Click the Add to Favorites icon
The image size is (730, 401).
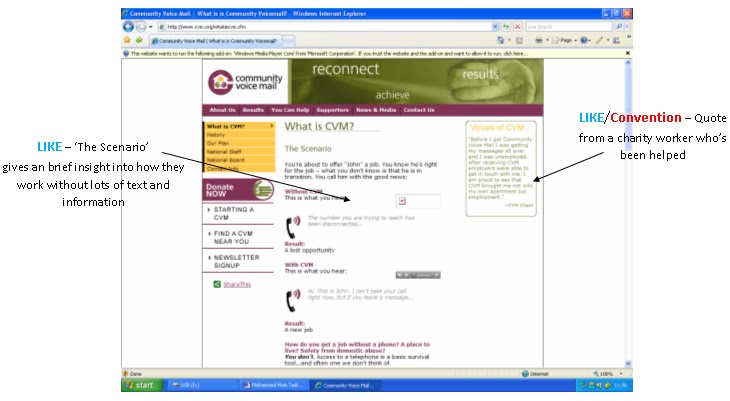pyautogui.click(x=139, y=41)
